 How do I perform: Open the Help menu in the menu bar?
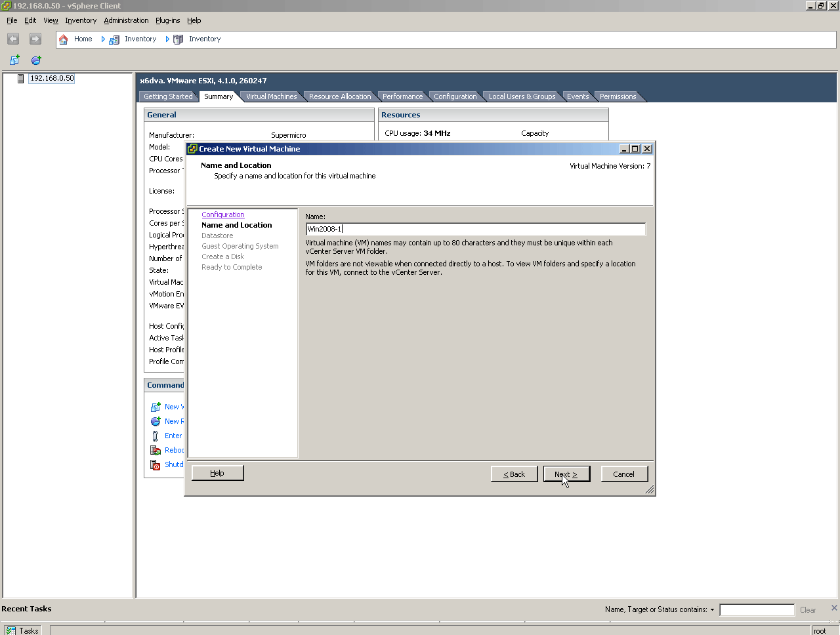click(194, 20)
